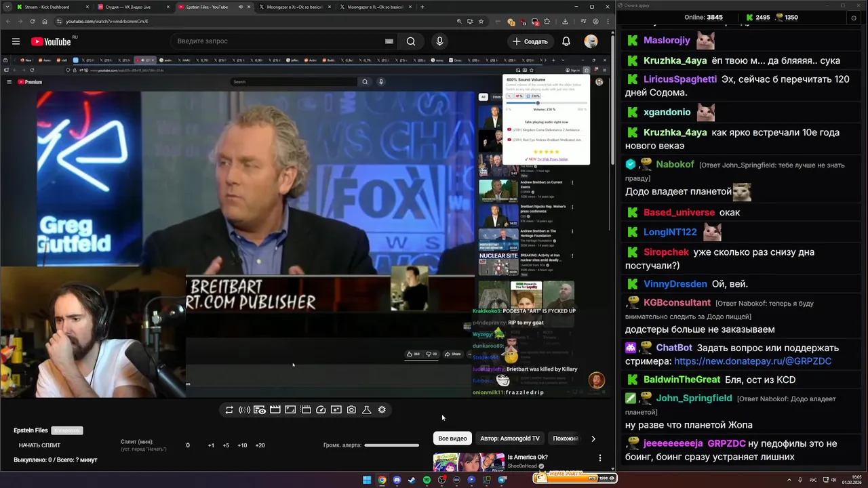This screenshot has width=868, height=488.
Task: Click username LiricusSpaghetti in chat
Action: click(x=680, y=79)
